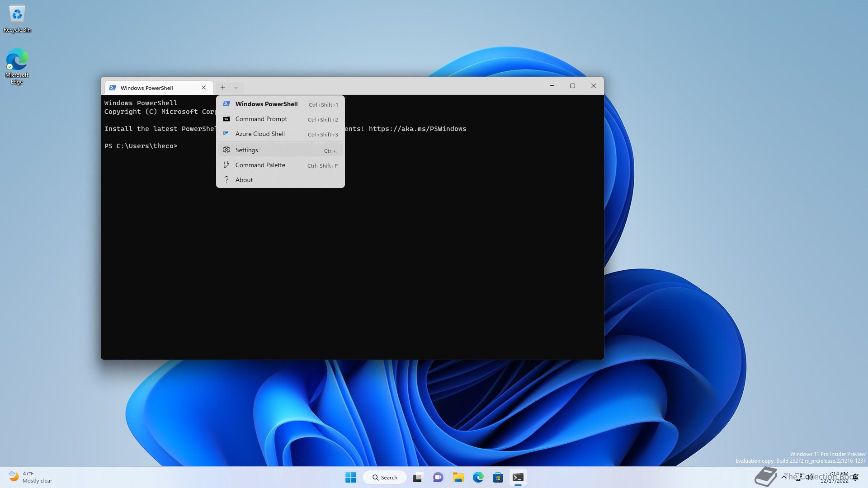Minimize the Terminal window
Screen dimensions: 868x488
(x=552, y=86)
